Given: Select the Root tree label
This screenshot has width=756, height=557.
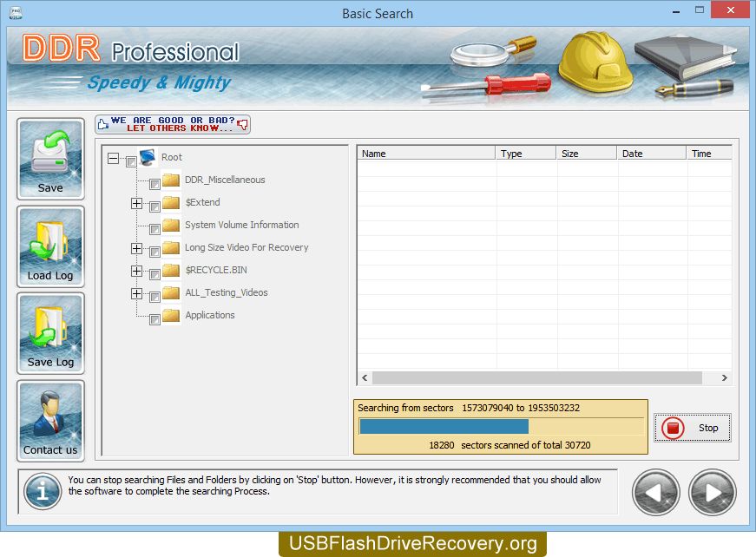Looking at the screenshot, I should pyautogui.click(x=172, y=157).
